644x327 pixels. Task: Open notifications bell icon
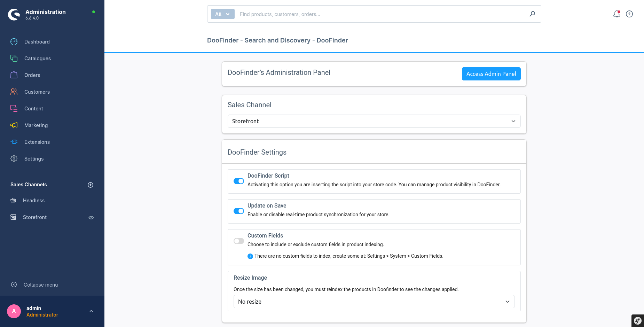coord(617,14)
